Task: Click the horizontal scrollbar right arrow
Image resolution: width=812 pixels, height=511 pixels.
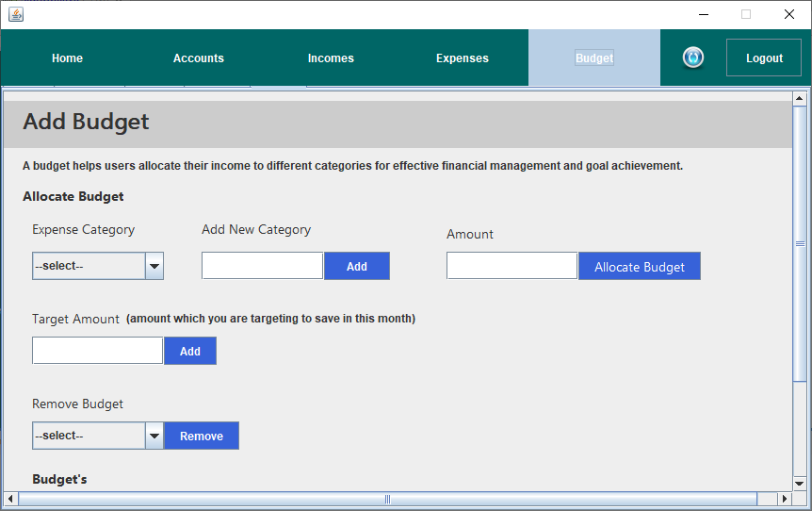Action: click(785, 499)
